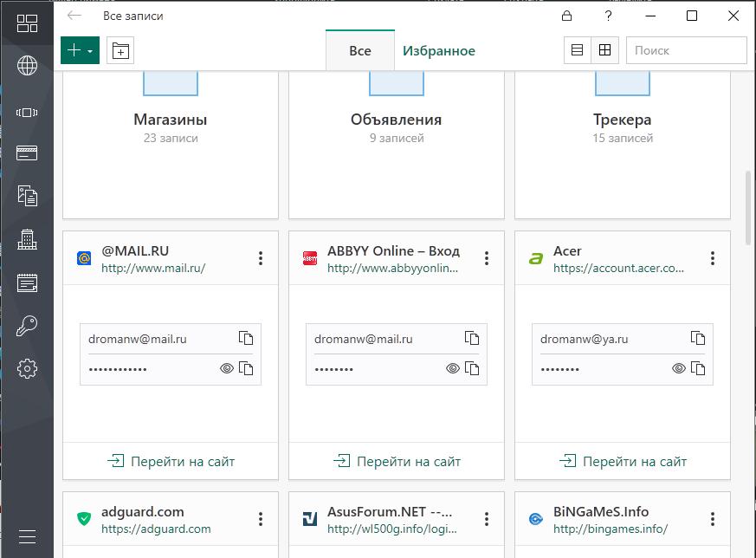This screenshot has width=756, height=558.
Task: Open the ABBYY Online card options menu
Action: [x=487, y=258]
